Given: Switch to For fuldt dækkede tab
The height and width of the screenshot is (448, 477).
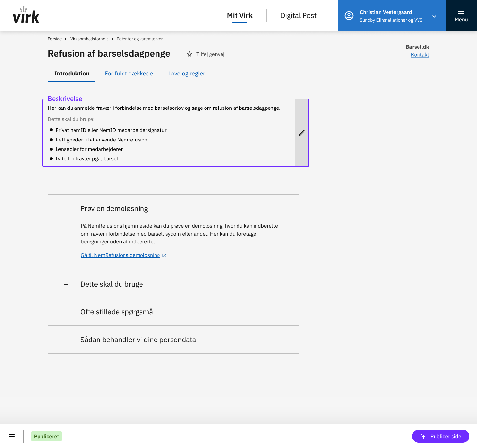Looking at the screenshot, I should coord(129,74).
